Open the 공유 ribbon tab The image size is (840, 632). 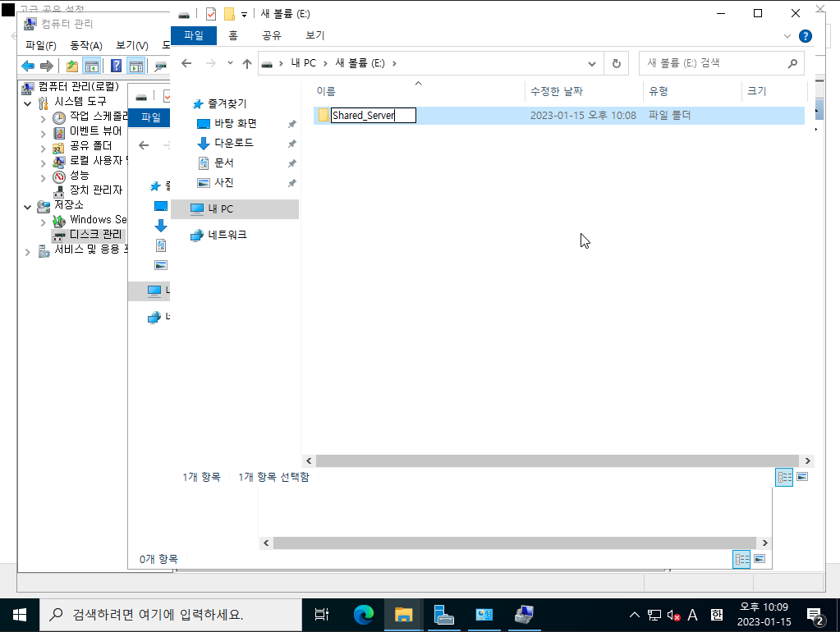(x=272, y=35)
